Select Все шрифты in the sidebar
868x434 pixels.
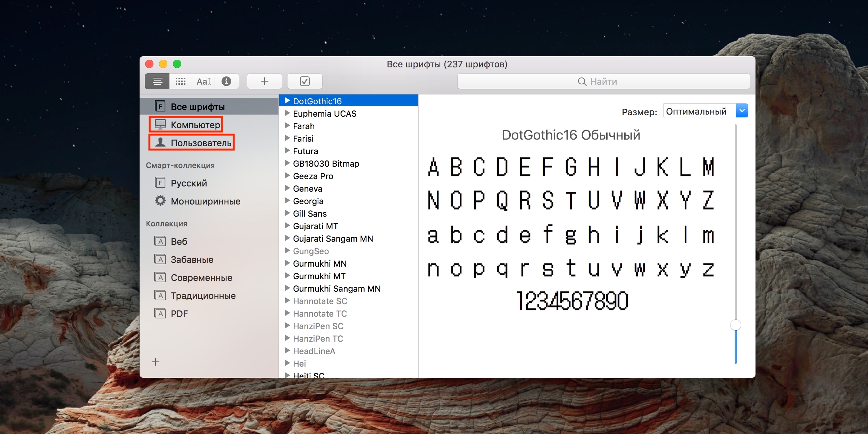[209, 106]
